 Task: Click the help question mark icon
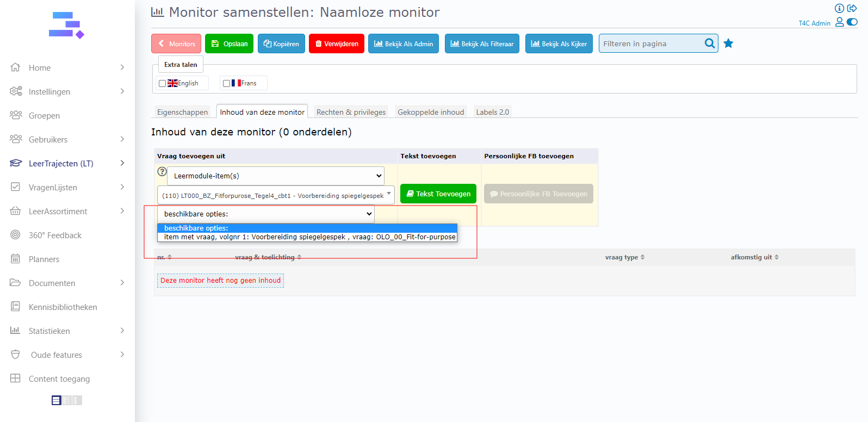point(162,171)
